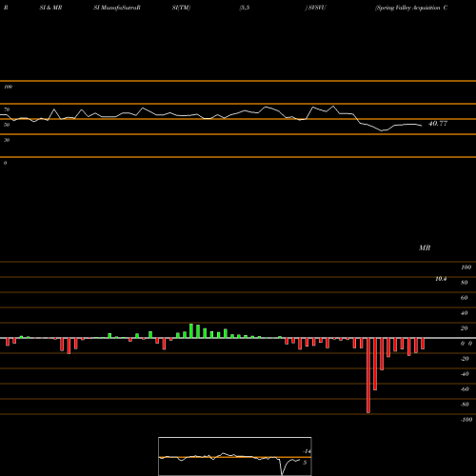
Task: Click the RSI 70 axis label
Action: (x=7, y=109)
